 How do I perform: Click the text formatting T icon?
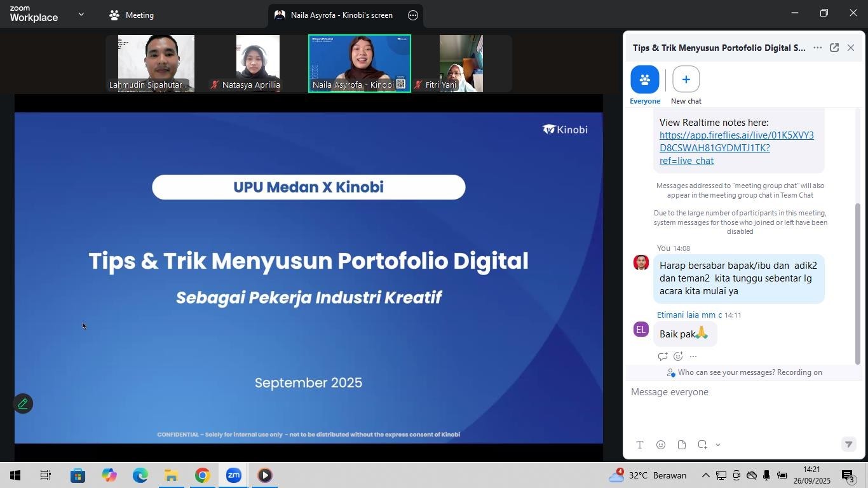[x=640, y=445]
